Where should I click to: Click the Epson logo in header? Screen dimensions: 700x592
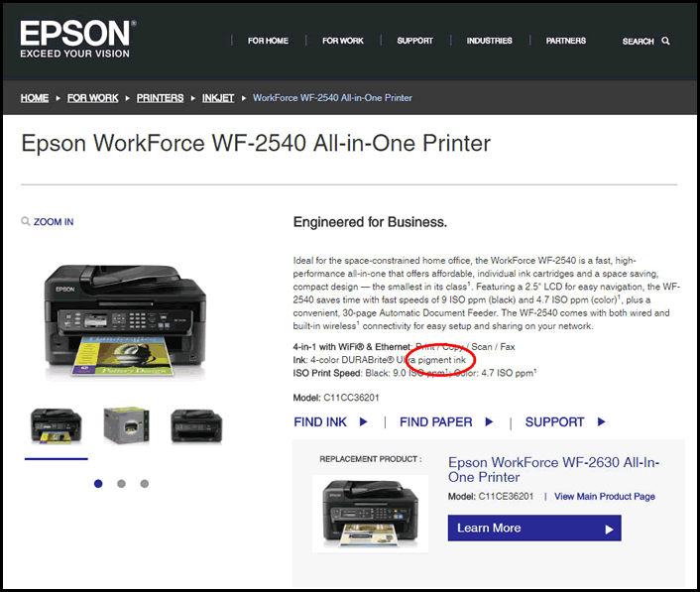pos(78,39)
